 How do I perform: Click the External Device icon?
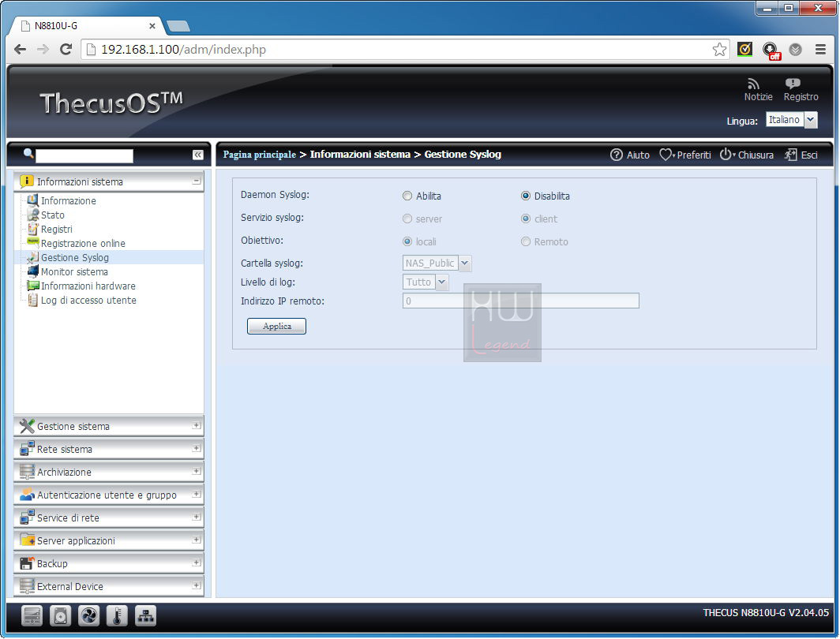click(27, 586)
